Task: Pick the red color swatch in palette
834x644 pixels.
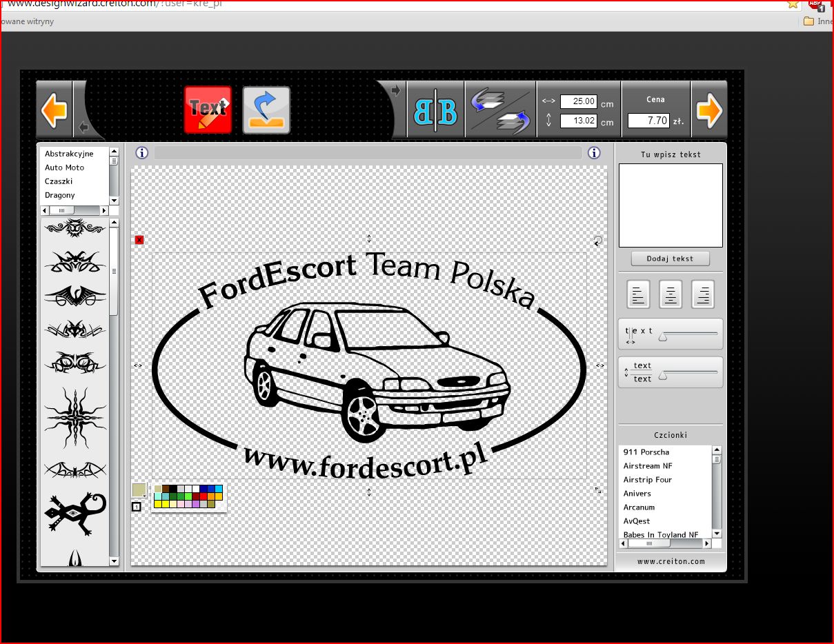Action: [203, 496]
